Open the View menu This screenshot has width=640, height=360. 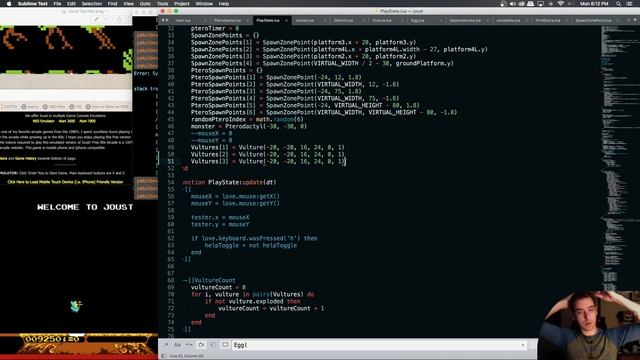[129, 4]
